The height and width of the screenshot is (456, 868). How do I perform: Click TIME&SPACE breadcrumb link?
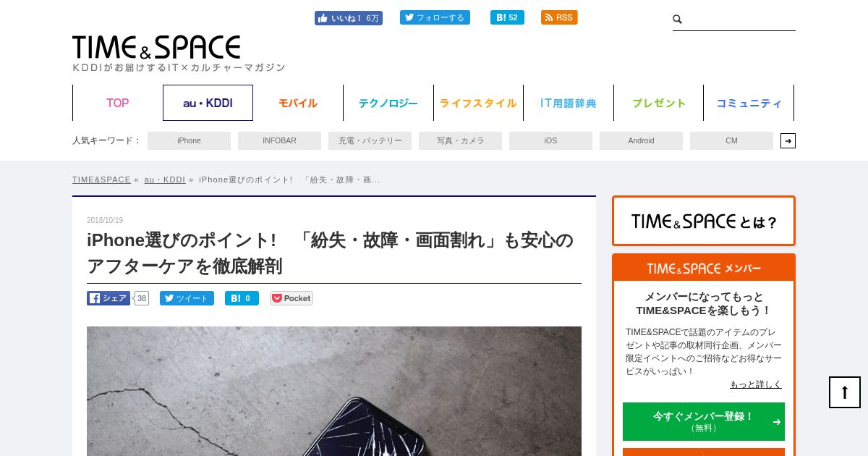coord(101,180)
